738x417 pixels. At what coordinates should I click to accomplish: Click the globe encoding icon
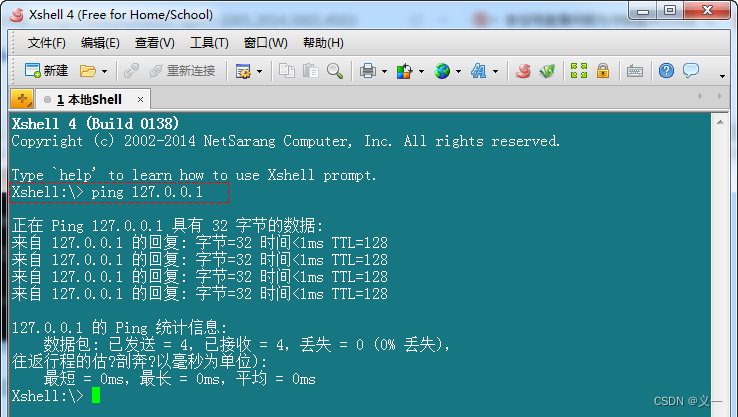(x=442, y=71)
